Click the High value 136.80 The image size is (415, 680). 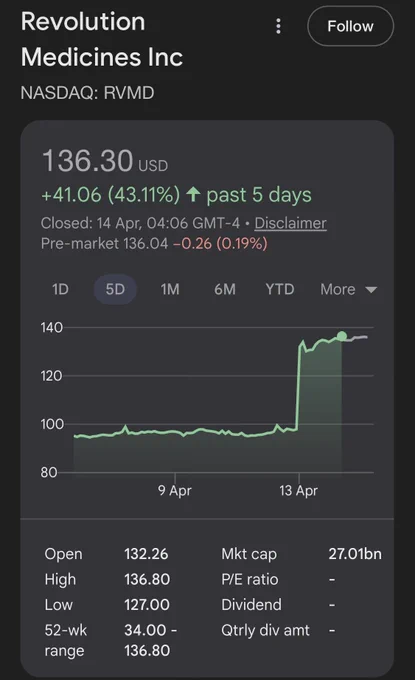(x=147, y=579)
